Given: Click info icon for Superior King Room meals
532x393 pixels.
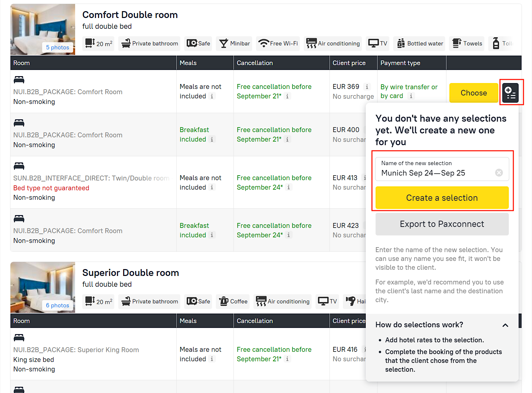Looking at the screenshot, I should click(x=212, y=359).
